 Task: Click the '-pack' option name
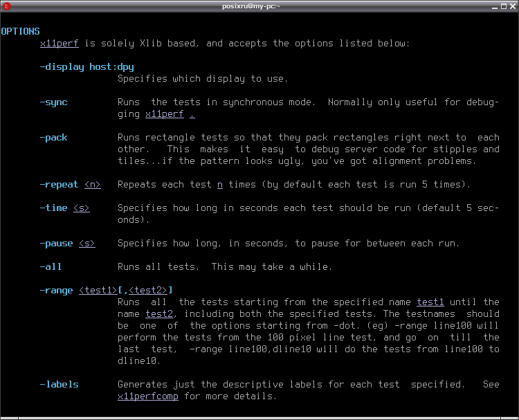point(53,138)
